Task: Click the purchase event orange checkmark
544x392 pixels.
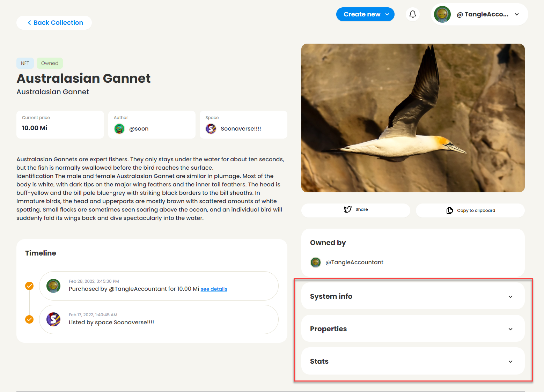Action: (29, 286)
